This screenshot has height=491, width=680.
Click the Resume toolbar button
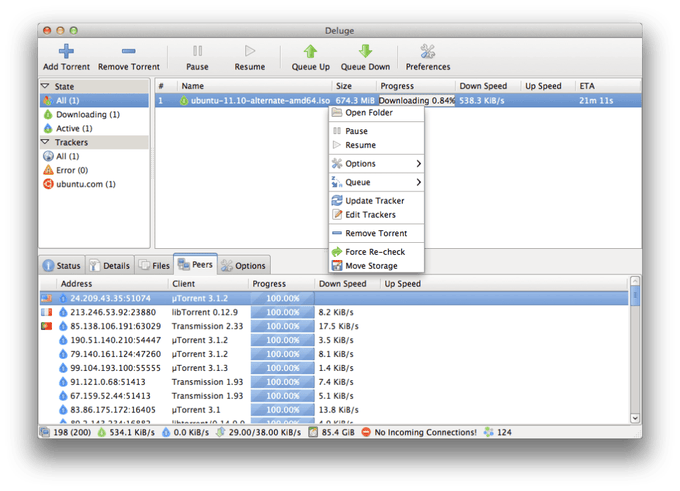[250, 57]
